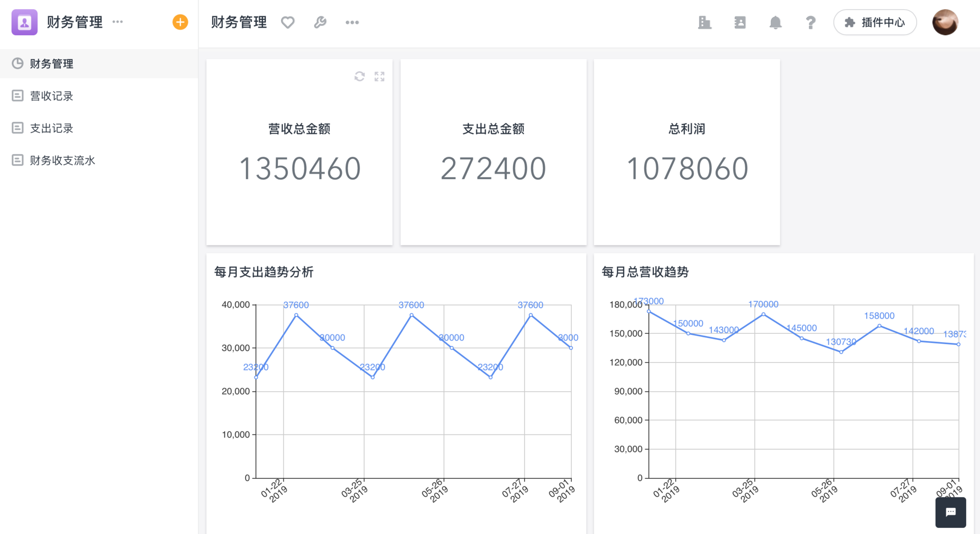The width and height of the screenshot is (980, 534).
Task: Click the purple 财务管理 app logo icon
Action: click(x=24, y=22)
